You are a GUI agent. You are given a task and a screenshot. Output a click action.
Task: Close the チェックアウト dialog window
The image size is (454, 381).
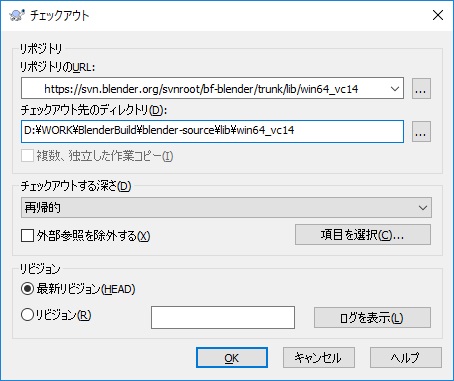point(438,15)
